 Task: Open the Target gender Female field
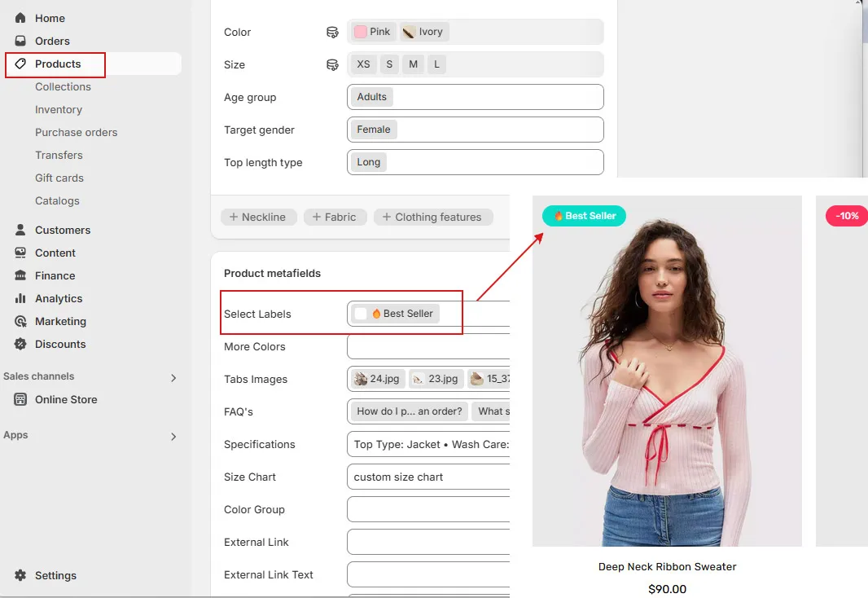coord(475,130)
